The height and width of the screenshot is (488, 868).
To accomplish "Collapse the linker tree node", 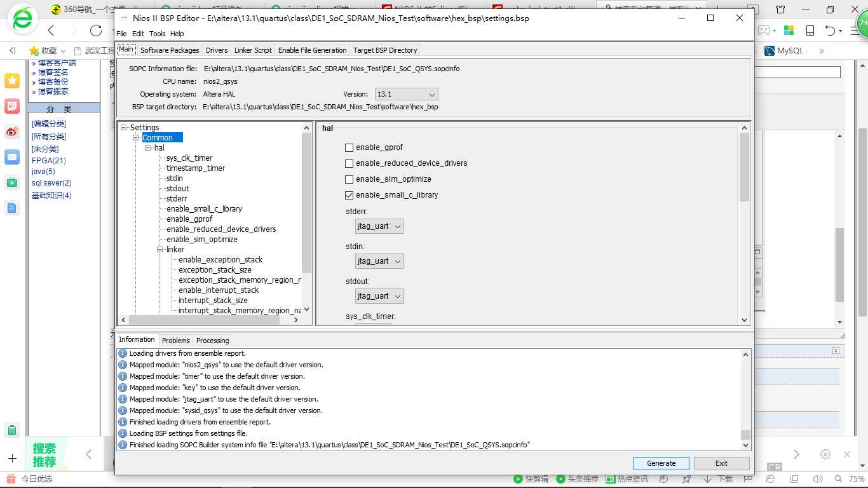I will pyautogui.click(x=160, y=250).
